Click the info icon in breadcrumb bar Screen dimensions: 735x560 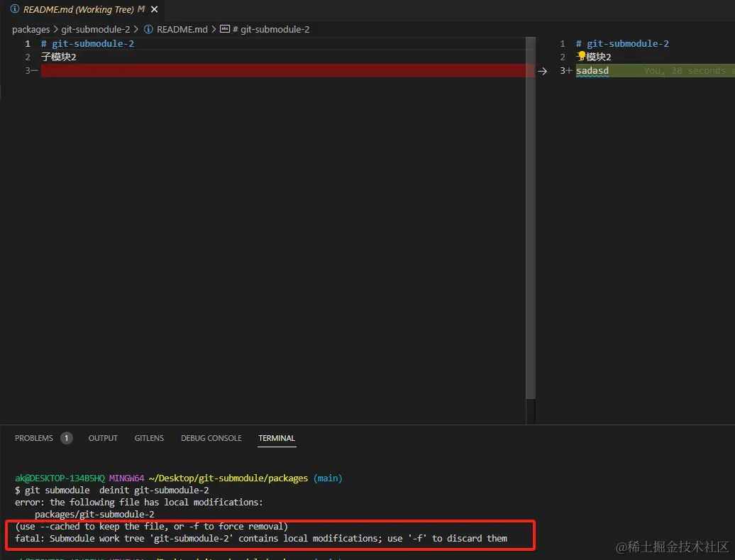pos(148,30)
